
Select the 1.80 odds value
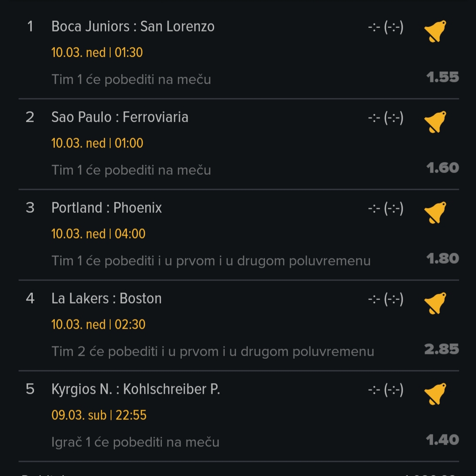point(443,259)
